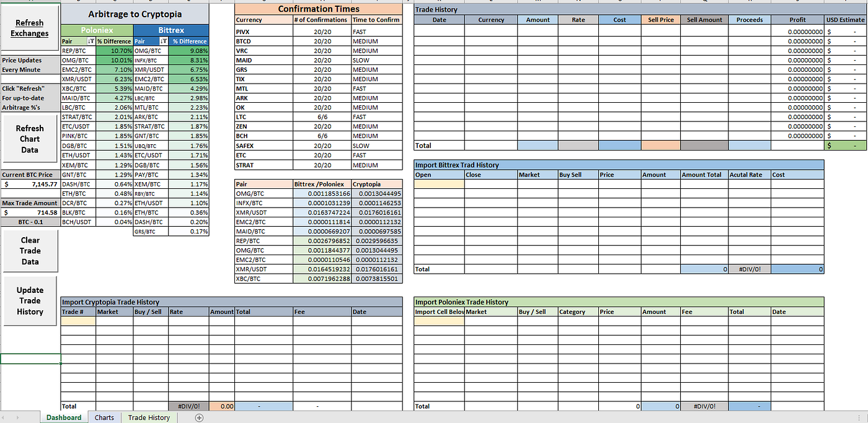
Task: Select orange 0.00 total cell in Cryptopia table
Action: tap(221, 406)
